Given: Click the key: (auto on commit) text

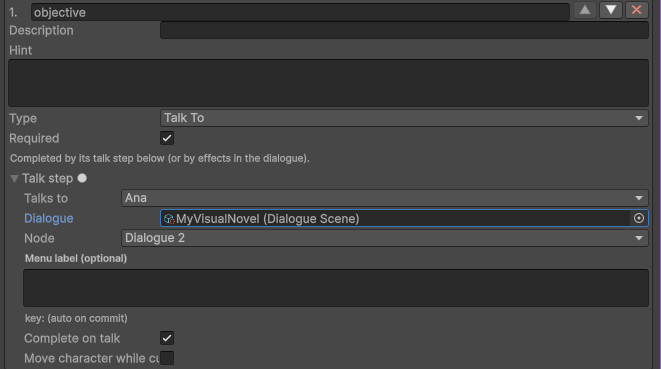Looking at the screenshot, I should click(x=76, y=318).
